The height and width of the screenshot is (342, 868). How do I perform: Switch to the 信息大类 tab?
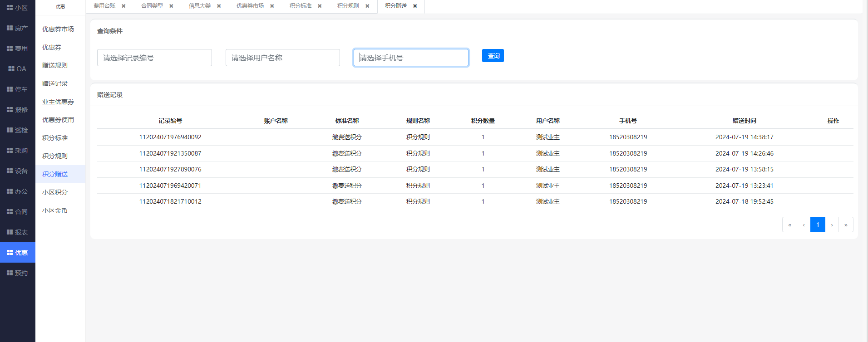[x=200, y=6]
